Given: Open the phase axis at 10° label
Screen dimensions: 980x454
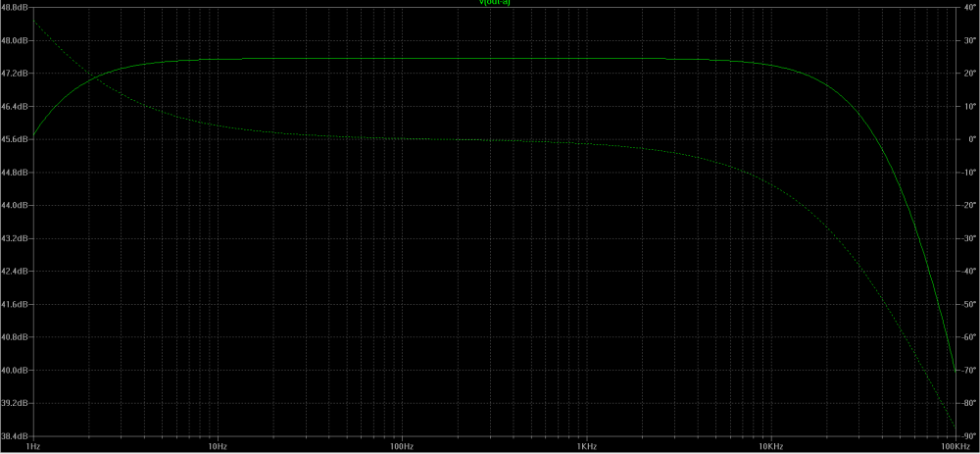Looking at the screenshot, I should 968,106.
